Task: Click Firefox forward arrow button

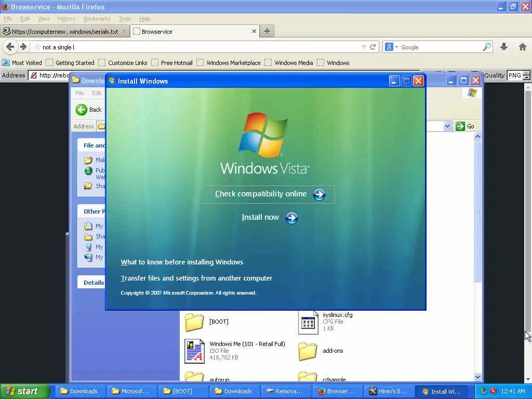Action: [23, 47]
